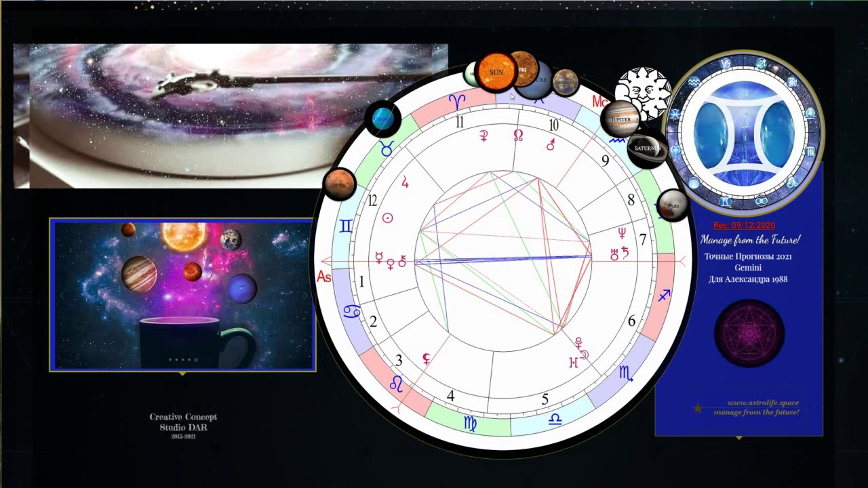Screen dimensions: 868x488
Task: Click the 'Creative Concept Studio DAR' credit
Action: pyautogui.click(x=183, y=422)
